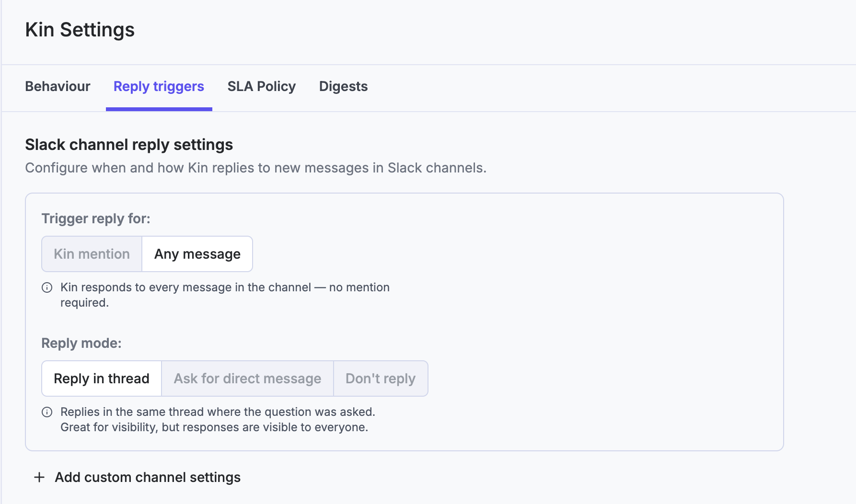Select the Kin mention trigger option
Screen dimensions: 856x504
pos(92,254)
